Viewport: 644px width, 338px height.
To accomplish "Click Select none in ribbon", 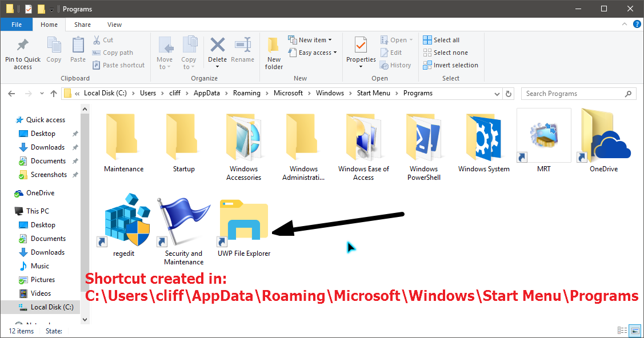I will [446, 53].
